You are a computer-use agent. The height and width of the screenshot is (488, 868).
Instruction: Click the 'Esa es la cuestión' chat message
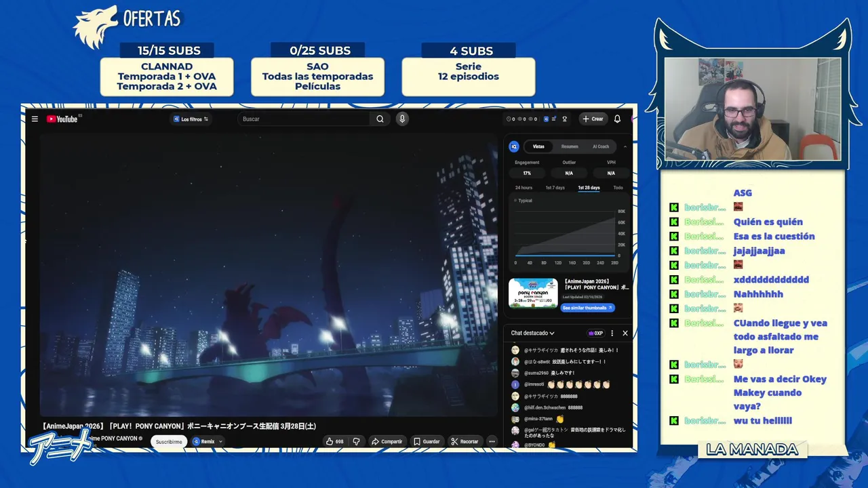[x=774, y=236]
